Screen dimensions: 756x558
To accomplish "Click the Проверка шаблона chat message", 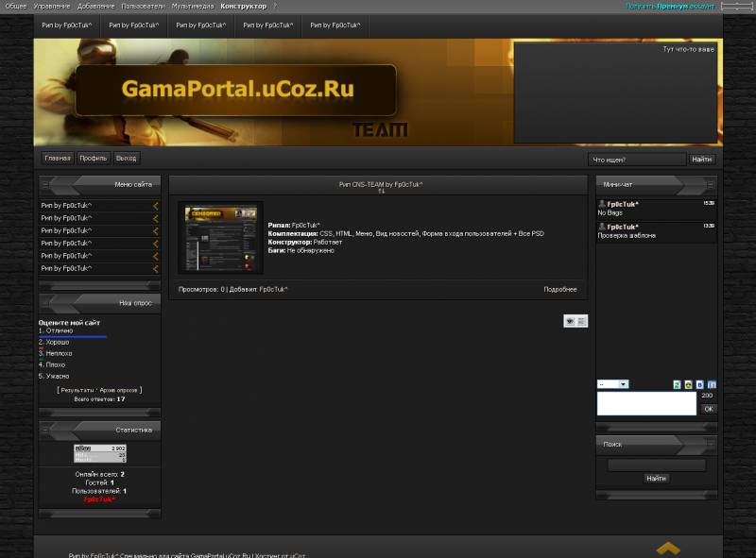I will (x=627, y=235).
